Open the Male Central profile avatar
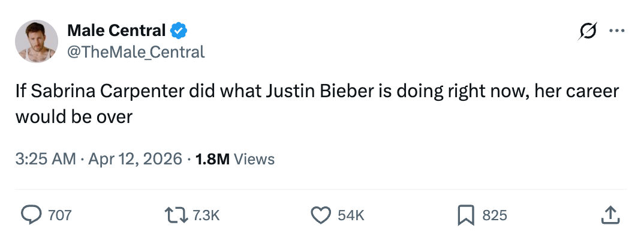Viewport: 644px width, 240px height. click(37, 41)
